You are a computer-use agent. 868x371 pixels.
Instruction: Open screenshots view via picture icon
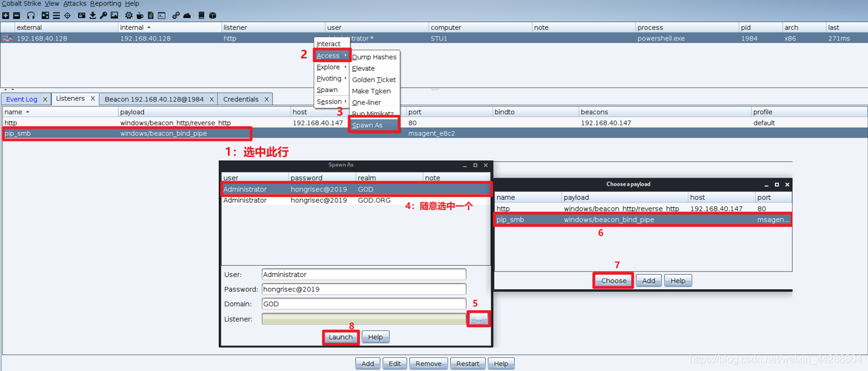(x=114, y=15)
